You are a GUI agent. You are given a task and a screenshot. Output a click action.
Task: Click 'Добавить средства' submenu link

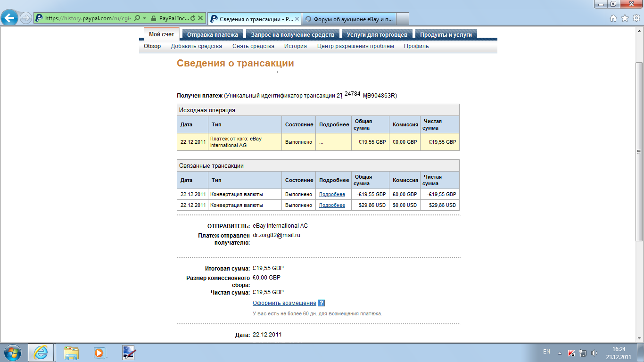[196, 46]
